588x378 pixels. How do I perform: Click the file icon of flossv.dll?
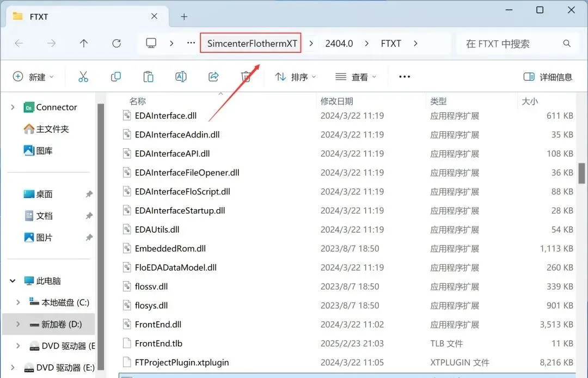[x=127, y=286]
